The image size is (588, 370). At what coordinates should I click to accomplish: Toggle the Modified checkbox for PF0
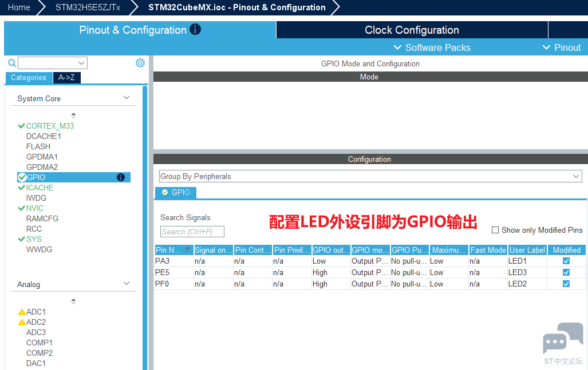pyautogui.click(x=566, y=284)
